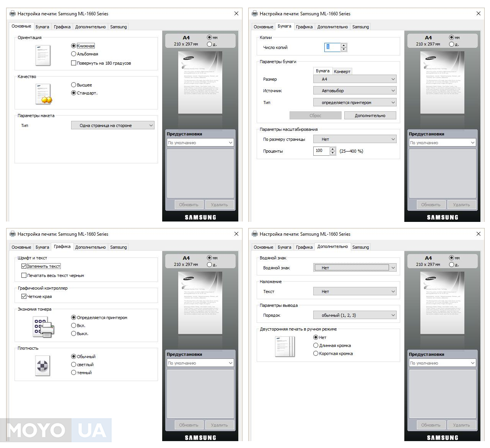Screen dimensions: 490x448
Task: Increase scaling percent with up arrow
Action: 332,149
